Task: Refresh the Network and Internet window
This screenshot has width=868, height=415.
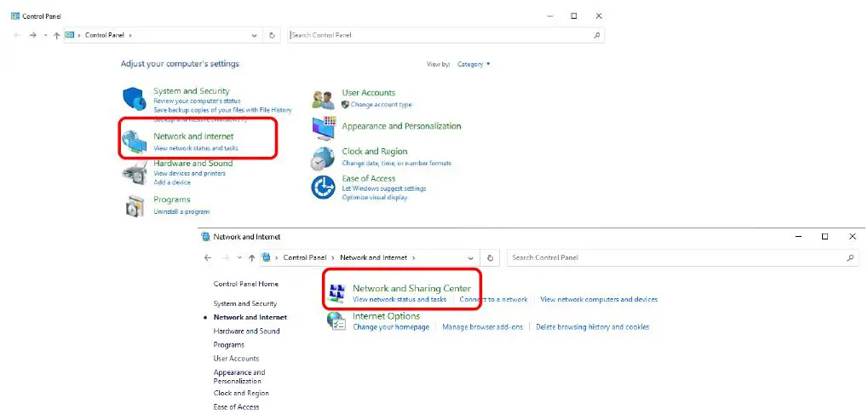Action: (490, 257)
